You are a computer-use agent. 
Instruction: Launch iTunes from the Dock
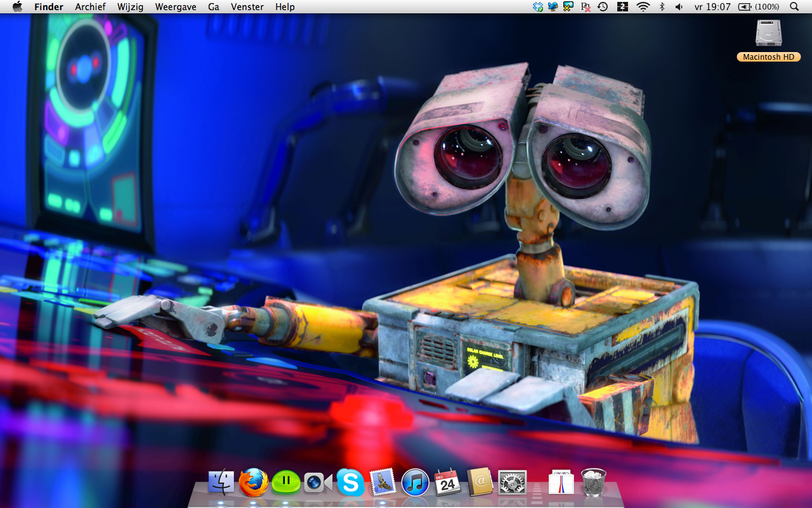point(416,483)
